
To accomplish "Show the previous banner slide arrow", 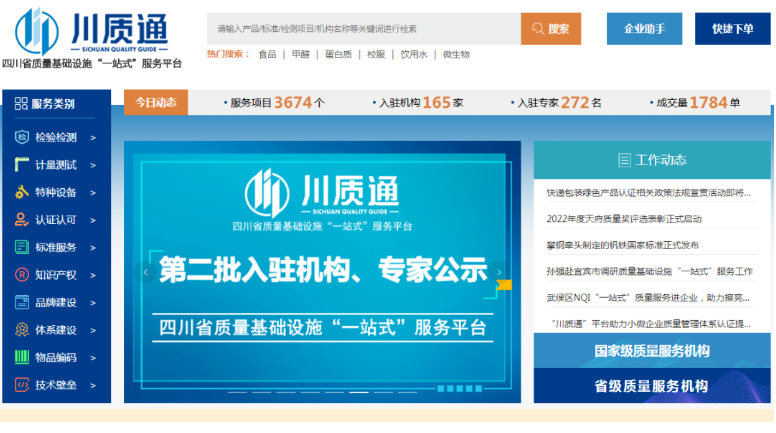I will [x=146, y=272].
